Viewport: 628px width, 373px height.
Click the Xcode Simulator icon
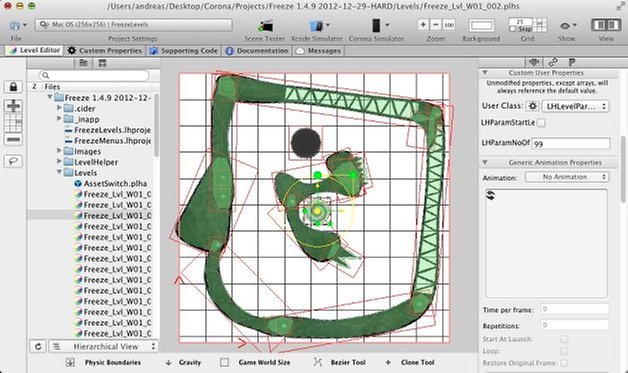316,26
